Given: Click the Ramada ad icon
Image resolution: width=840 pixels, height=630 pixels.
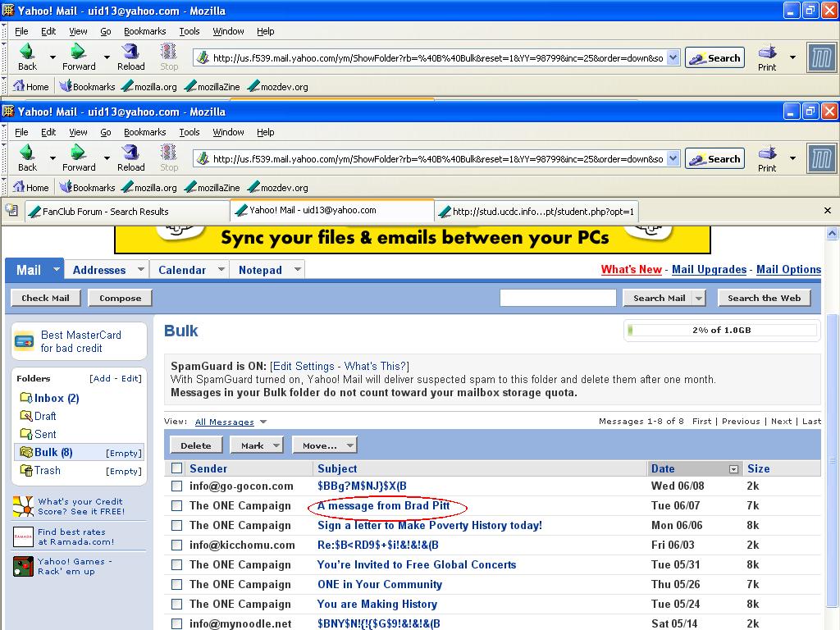Looking at the screenshot, I should pos(23,537).
